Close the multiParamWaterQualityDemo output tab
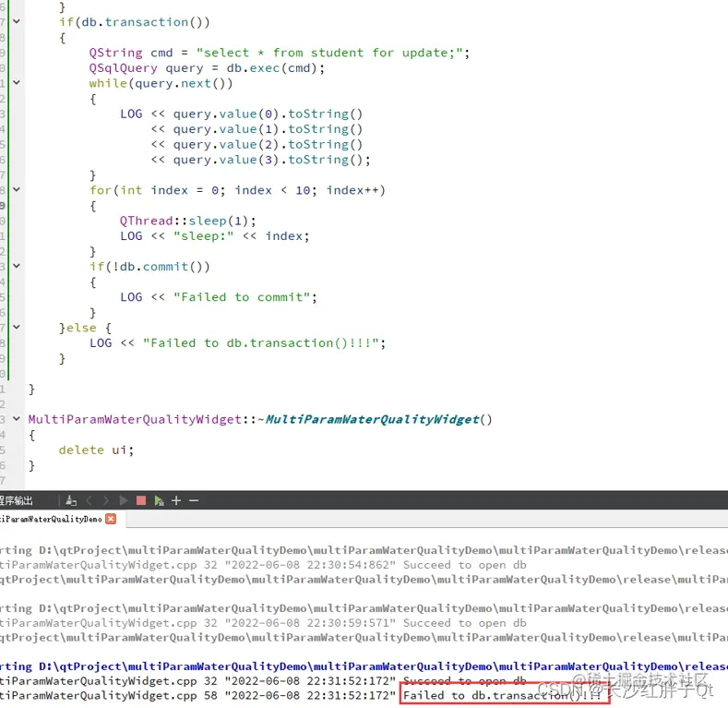Image resolution: width=728 pixels, height=708 pixels. click(x=111, y=519)
